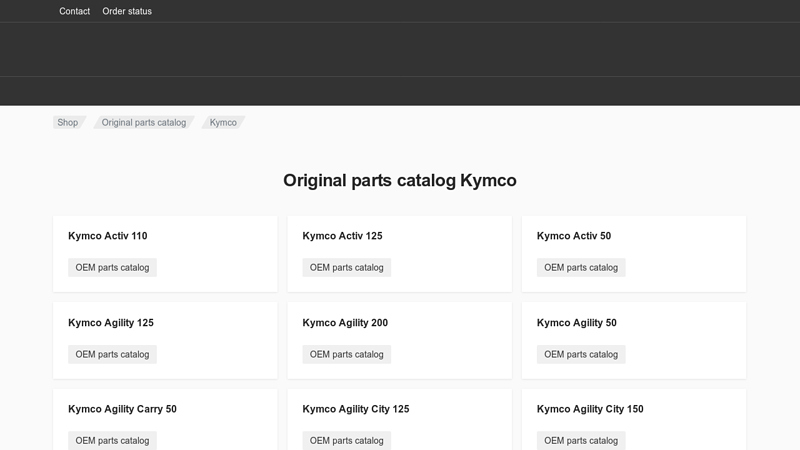
Task: Go to Shop breadcrumb
Action: tap(68, 122)
